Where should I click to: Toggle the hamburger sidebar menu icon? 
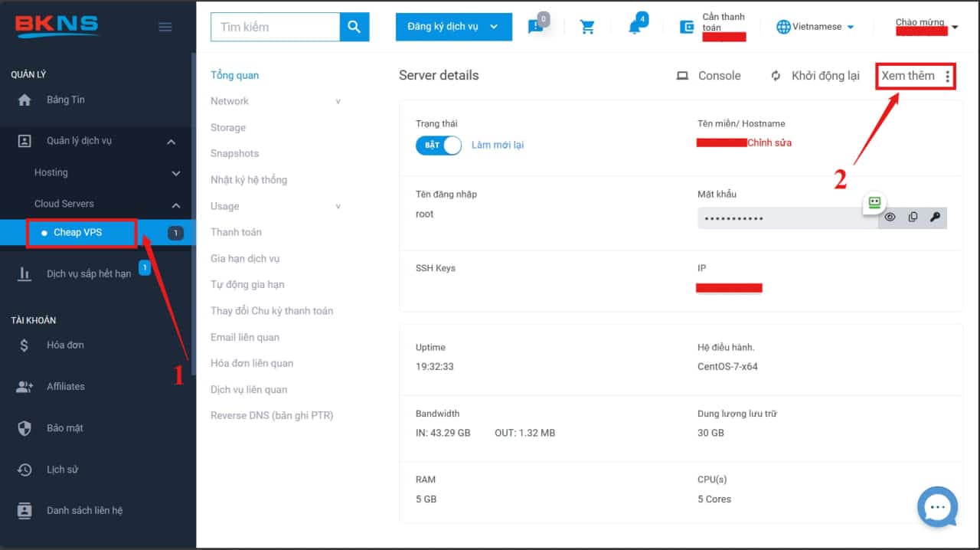point(165,27)
